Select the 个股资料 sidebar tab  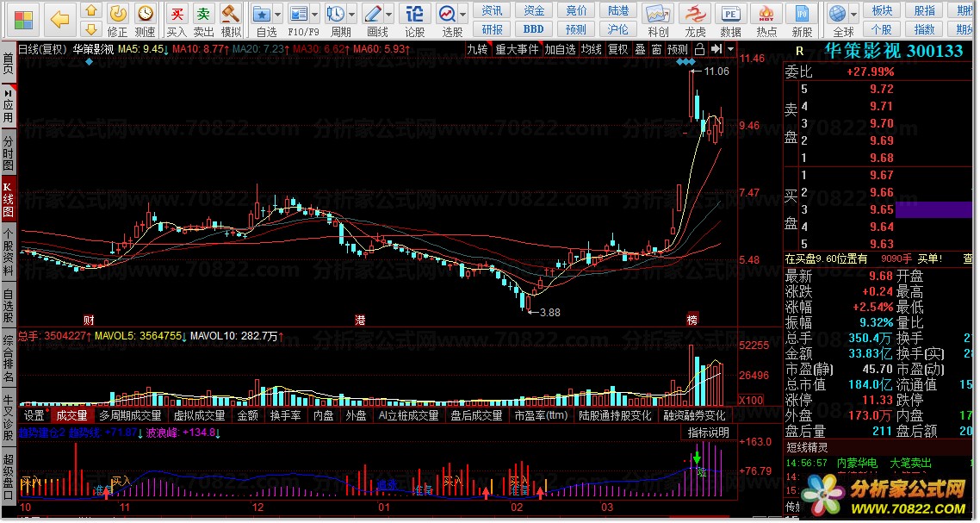[x=8, y=252]
